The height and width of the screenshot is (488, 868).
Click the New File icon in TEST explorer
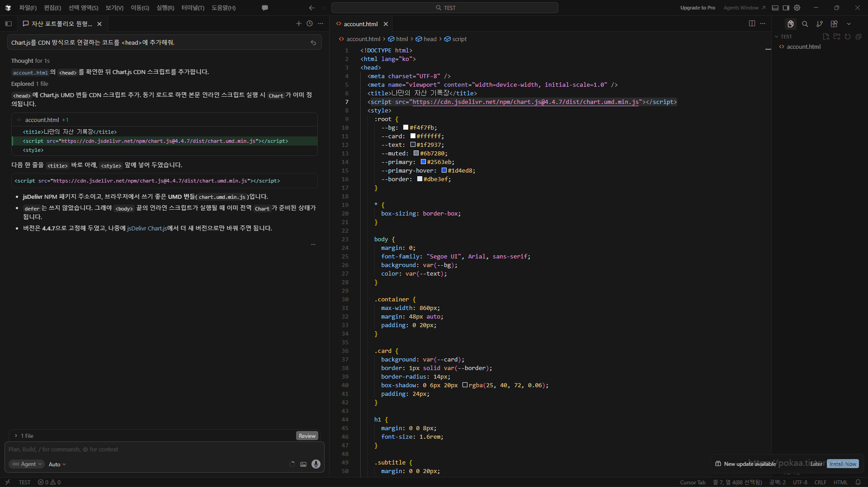(826, 37)
